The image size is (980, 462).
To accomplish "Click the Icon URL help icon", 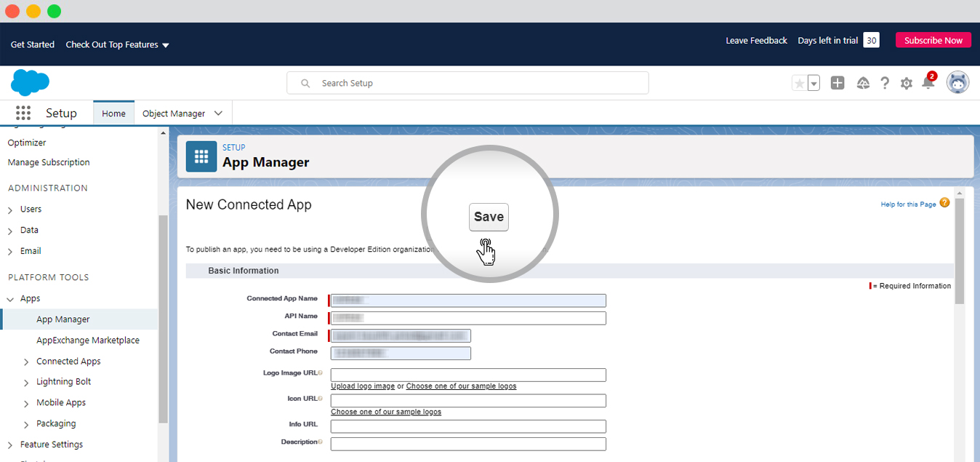I will point(320,399).
